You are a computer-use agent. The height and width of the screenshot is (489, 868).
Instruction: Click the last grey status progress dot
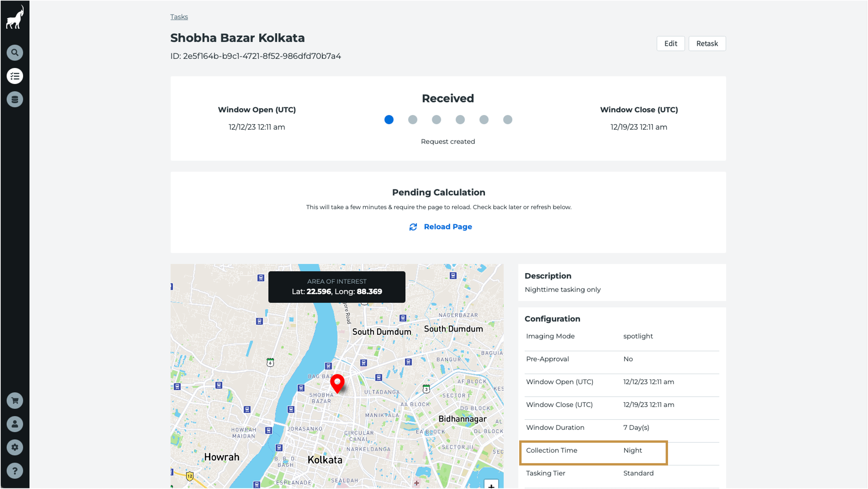tap(508, 120)
